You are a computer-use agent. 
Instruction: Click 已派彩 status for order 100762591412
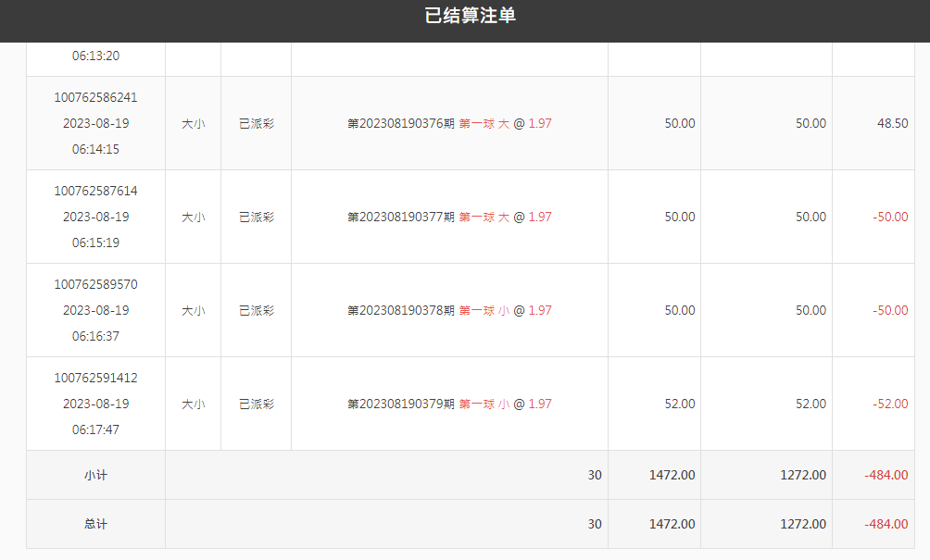(257, 404)
